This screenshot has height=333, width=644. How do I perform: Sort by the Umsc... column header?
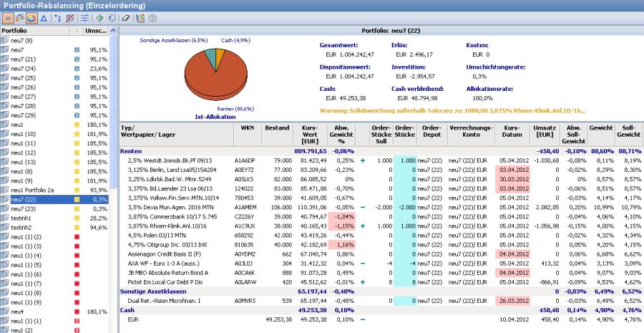tap(95, 32)
